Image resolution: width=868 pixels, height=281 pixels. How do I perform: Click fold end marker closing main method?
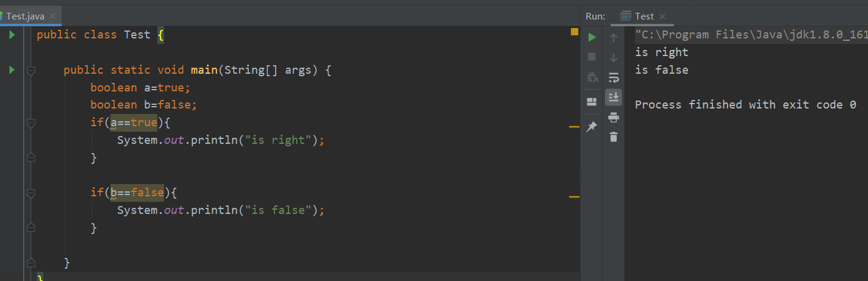[x=31, y=263]
